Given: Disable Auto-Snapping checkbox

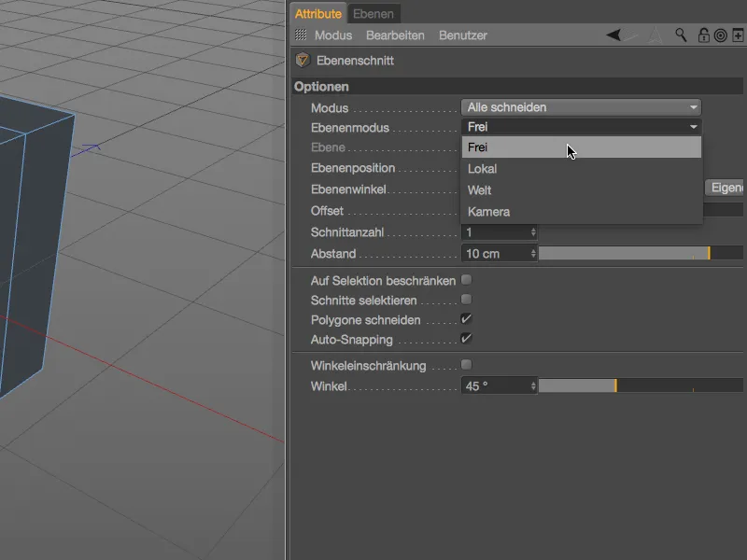Looking at the screenshot, I should pyautogui.click(x=466, y=339).
